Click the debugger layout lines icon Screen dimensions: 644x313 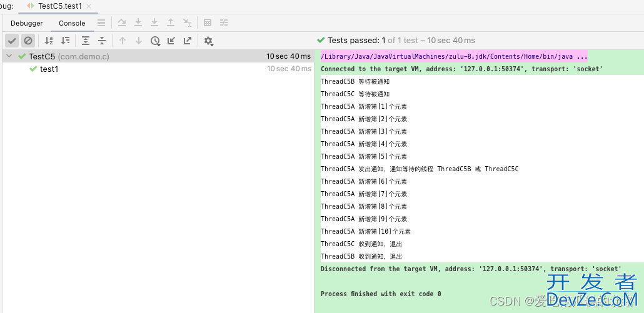click(x=101, y=23)
